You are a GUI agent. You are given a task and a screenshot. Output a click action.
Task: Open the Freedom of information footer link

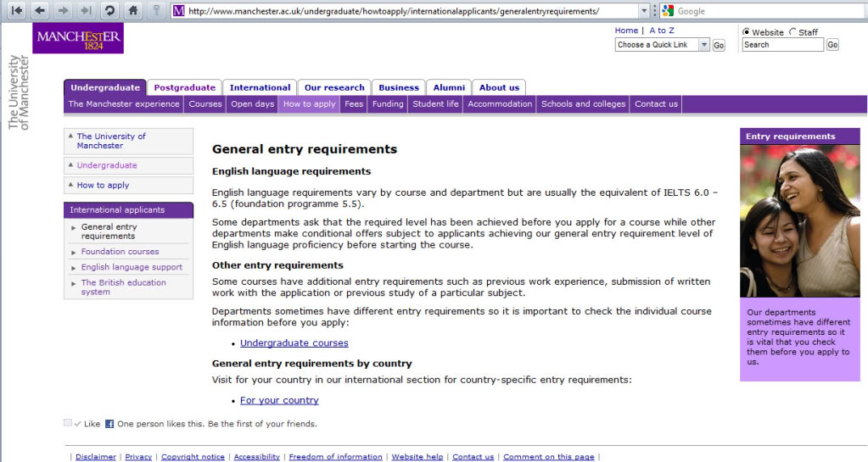click(335, 456)
